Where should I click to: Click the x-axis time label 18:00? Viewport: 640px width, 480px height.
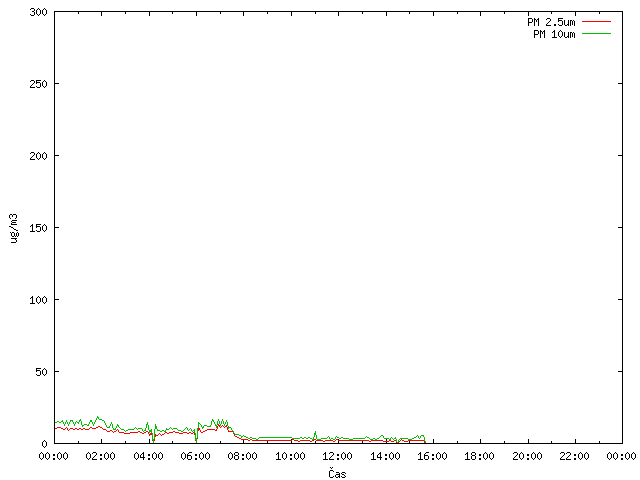(480, 456)
